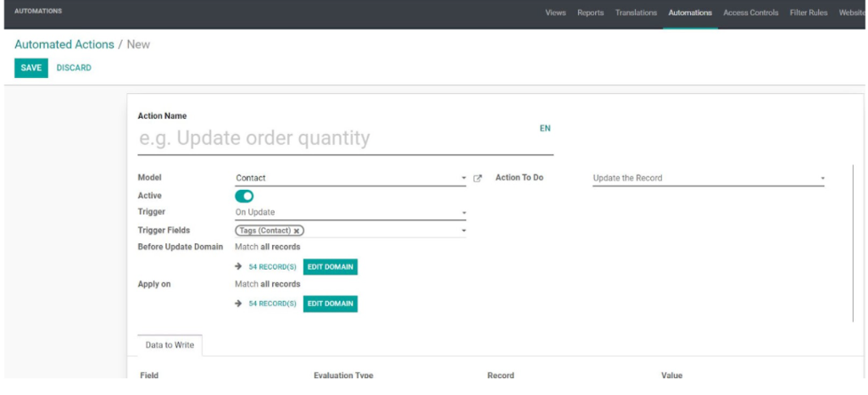Edit domain for Before Update Domain
Image resolution: width=868 pixels, height=395 pixels.
331,267
